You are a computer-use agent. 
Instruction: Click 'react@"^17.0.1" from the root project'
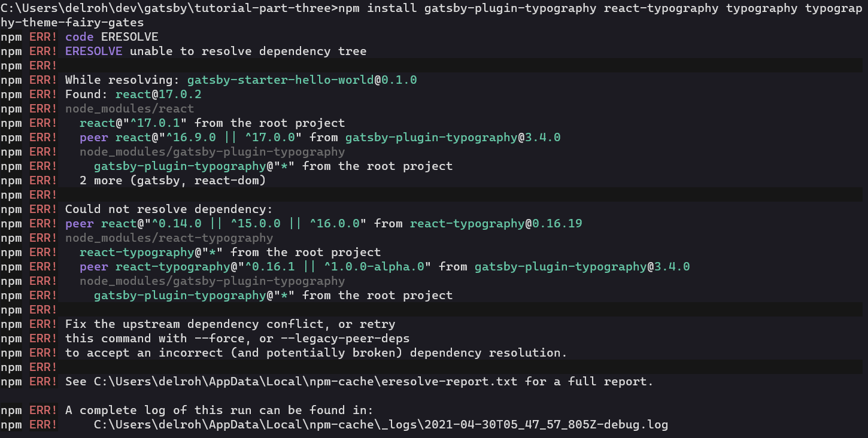[212, 123]
